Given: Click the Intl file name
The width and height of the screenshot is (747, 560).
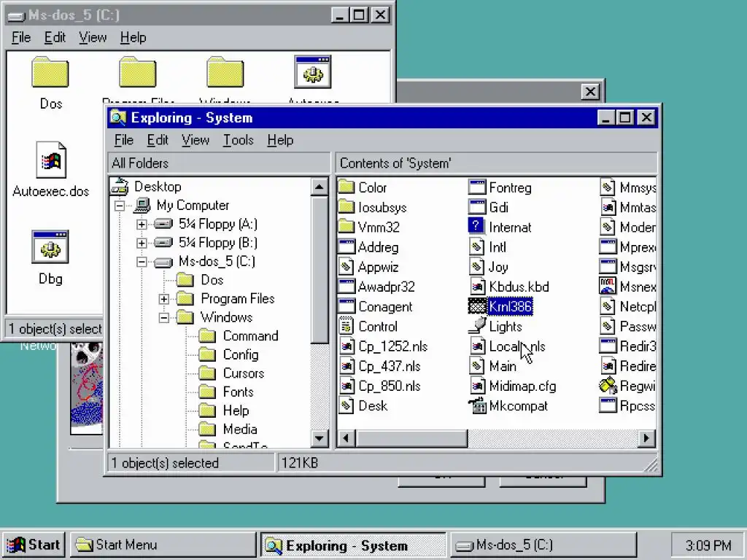Looking at the screenshot, I should coord(498,247).
